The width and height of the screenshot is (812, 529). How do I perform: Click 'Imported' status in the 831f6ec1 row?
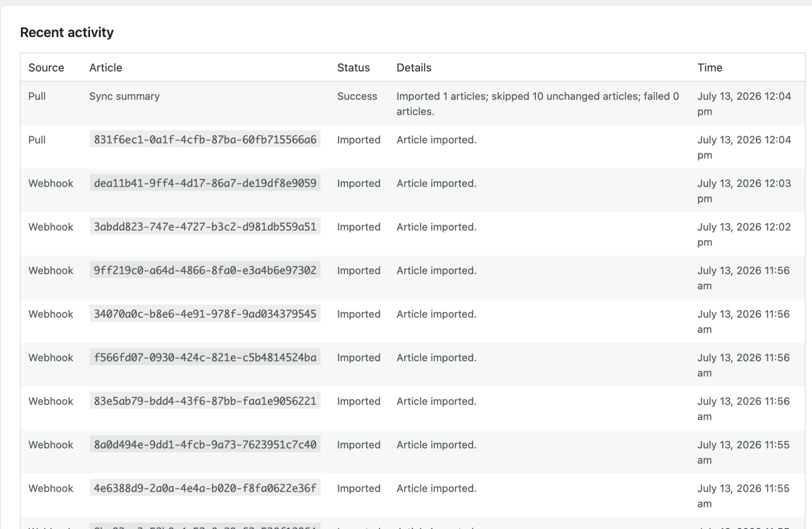pos(358,140)
